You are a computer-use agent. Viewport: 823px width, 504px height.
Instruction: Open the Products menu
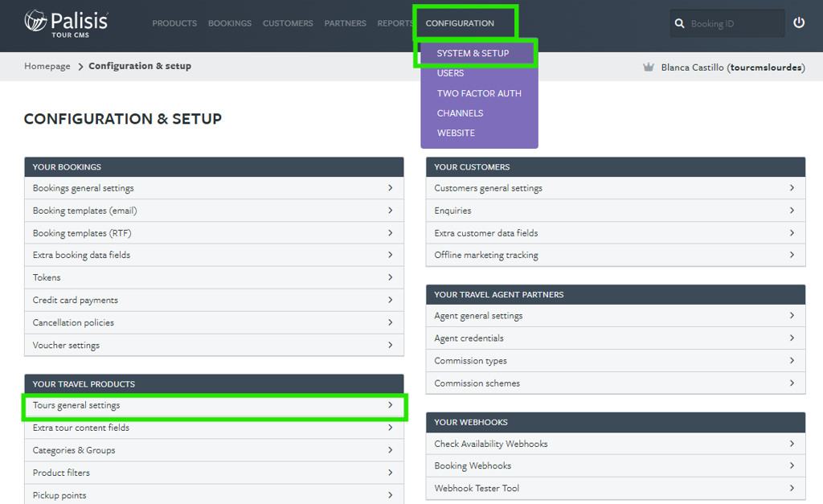174,23
